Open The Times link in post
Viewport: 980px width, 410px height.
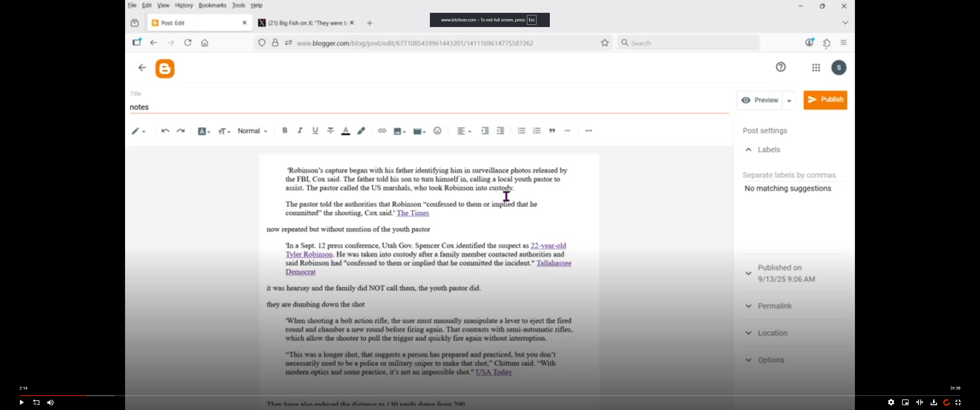tap(413, 213)
